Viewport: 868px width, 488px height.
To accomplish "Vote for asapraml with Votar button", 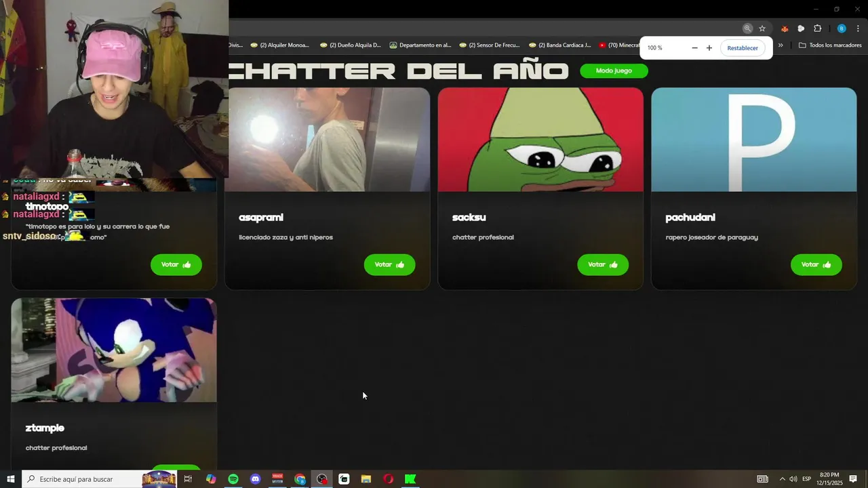I will (x=389, y=264).
